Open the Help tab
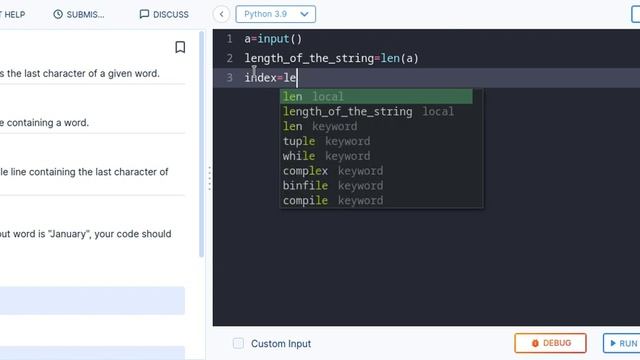This screenshot has height=360, width=640. [x=13, y=14]
